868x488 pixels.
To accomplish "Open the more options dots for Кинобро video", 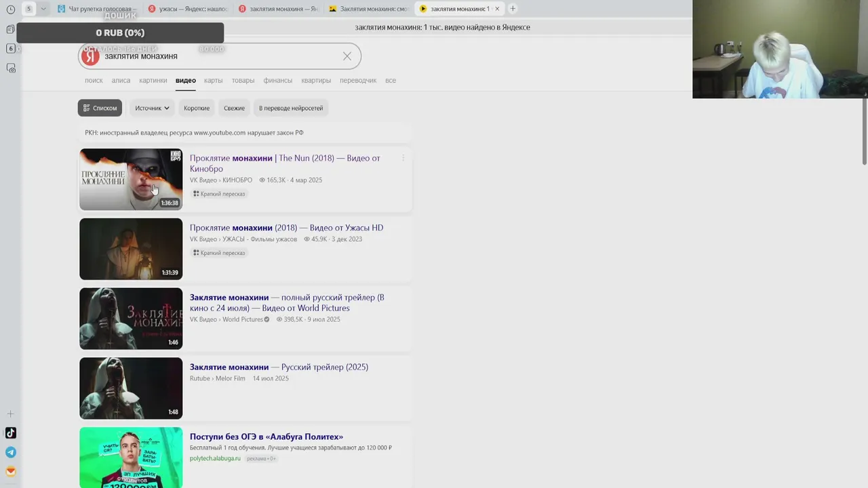I will click(x=403, y=158).
